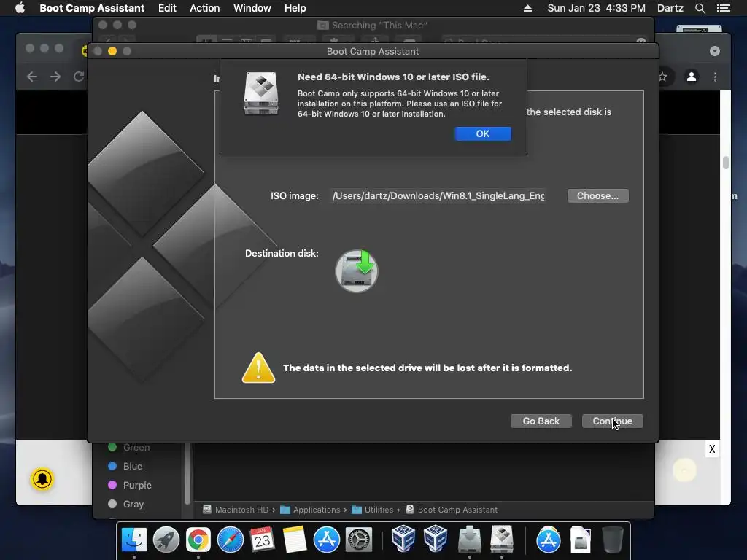
Task: Click Boot Camp Assistant icon in Dock
Action: coord(501,540)
